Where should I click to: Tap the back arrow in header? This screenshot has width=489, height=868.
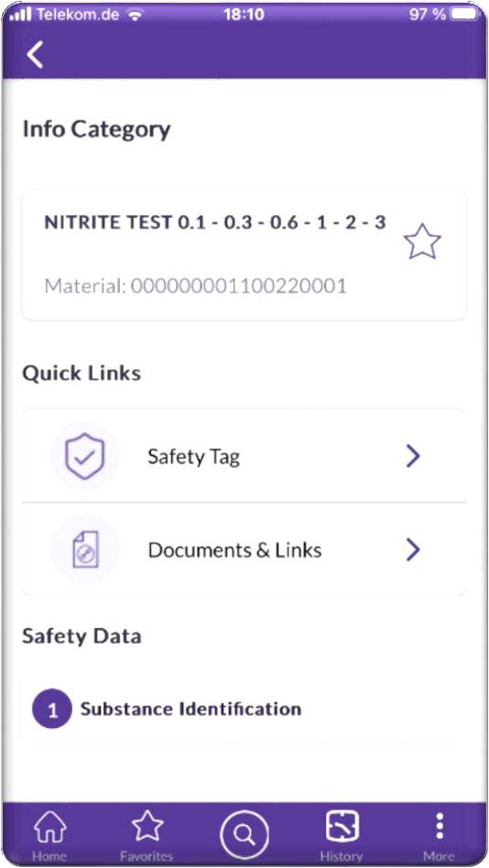[35, 54]
